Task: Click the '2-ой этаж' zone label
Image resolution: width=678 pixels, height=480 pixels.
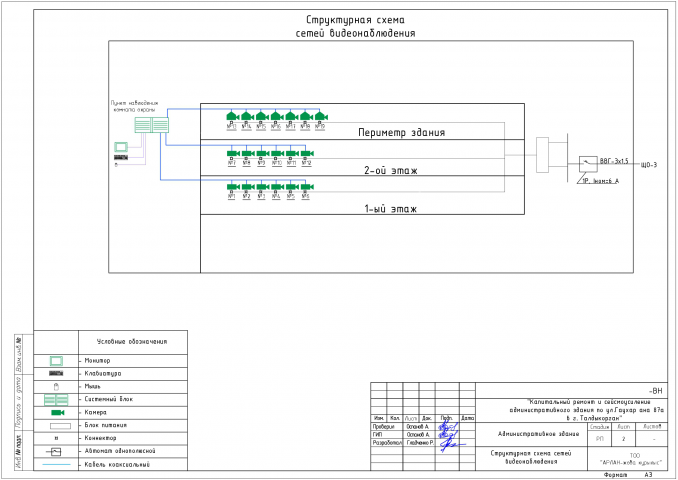Action: click(390, 170)
